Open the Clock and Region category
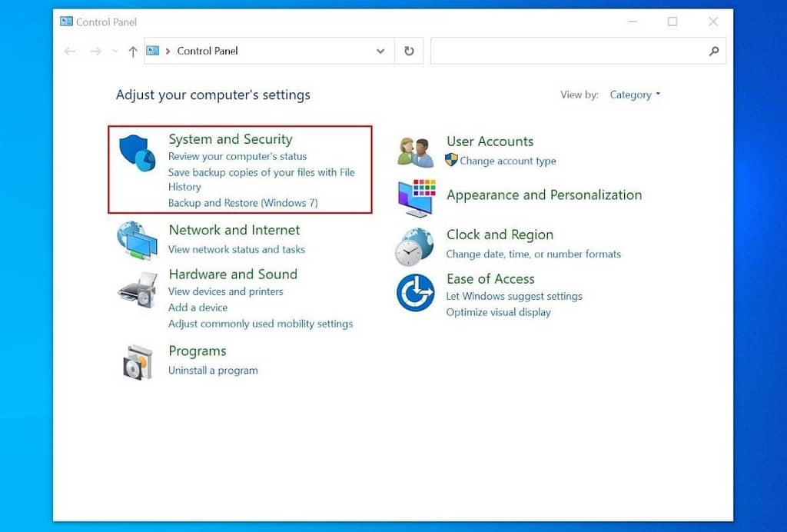 (500, 235)
